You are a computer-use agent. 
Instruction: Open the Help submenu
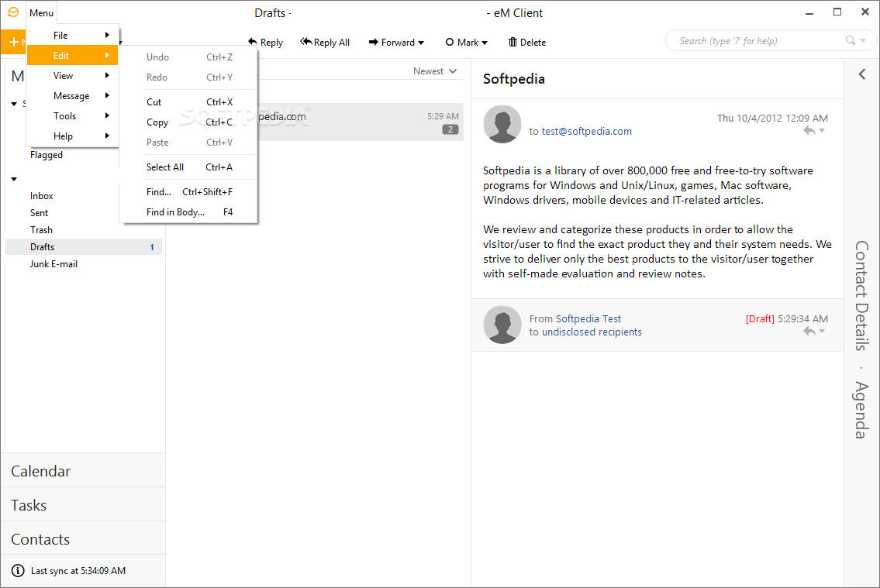click(72, 136)
